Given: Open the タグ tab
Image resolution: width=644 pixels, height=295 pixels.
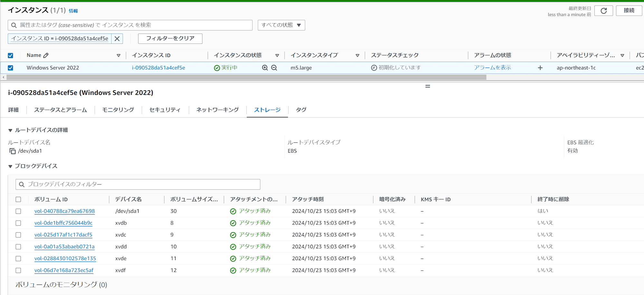Looking at the screenshot, I should [301, 110].
